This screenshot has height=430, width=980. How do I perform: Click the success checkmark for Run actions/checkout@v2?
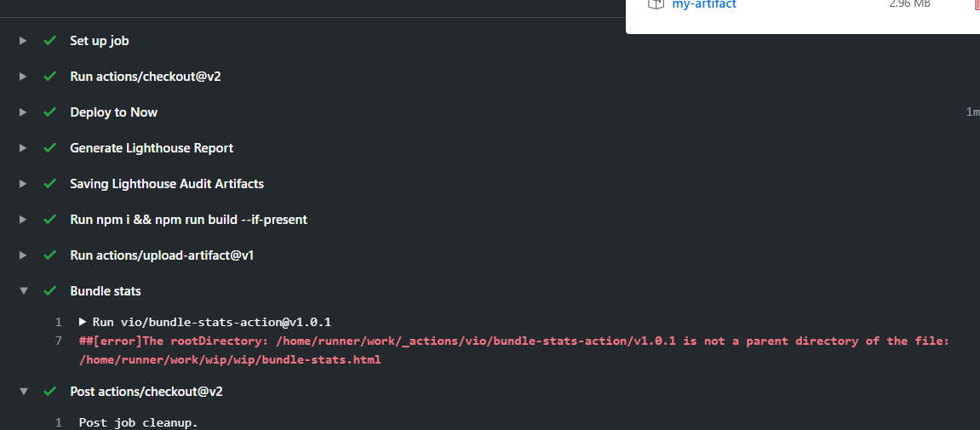(50, 77)
